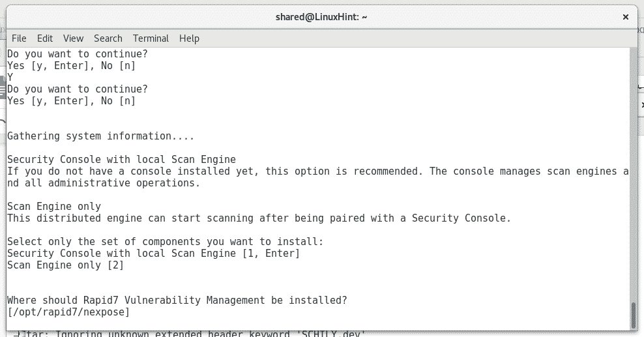Click 'This distributed engine can start scanning' line
The image size is (644, 337).
coord(259,218)
